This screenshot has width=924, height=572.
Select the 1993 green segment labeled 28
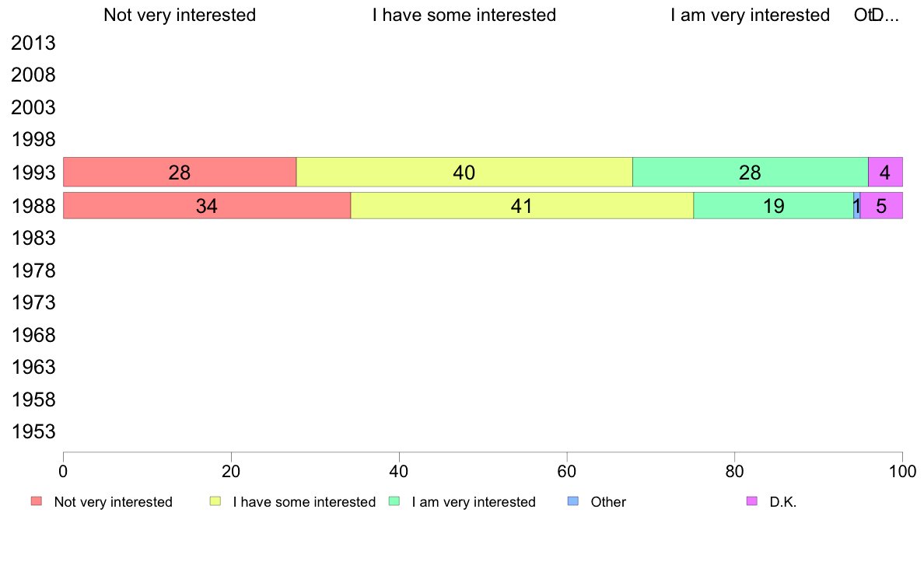point(750,172)
